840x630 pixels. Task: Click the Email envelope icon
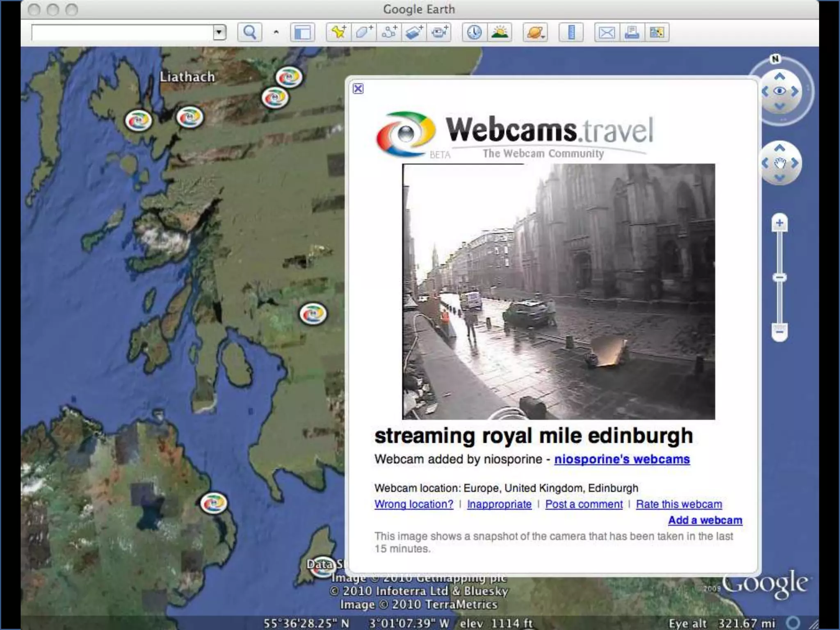tap(607, 32)
